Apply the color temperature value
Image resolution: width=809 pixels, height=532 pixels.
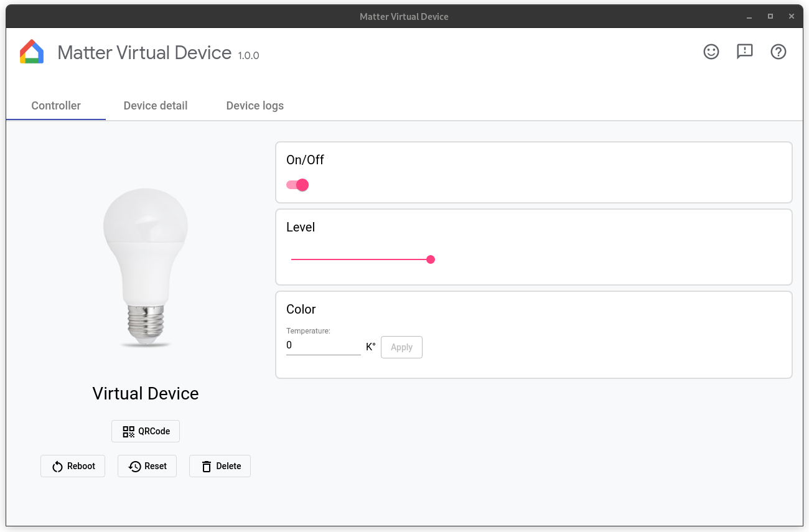(x=401, y=347)
